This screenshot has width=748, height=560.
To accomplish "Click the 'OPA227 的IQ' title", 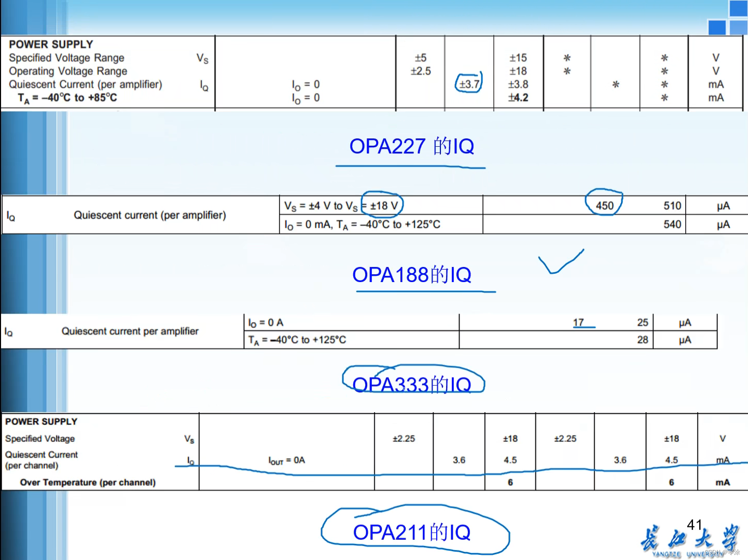I will tap(411, 146).
